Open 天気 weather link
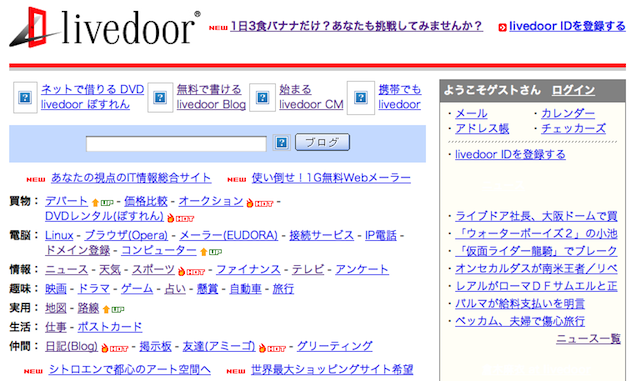The height and width of the screenshot is (381, 636). 110,269
